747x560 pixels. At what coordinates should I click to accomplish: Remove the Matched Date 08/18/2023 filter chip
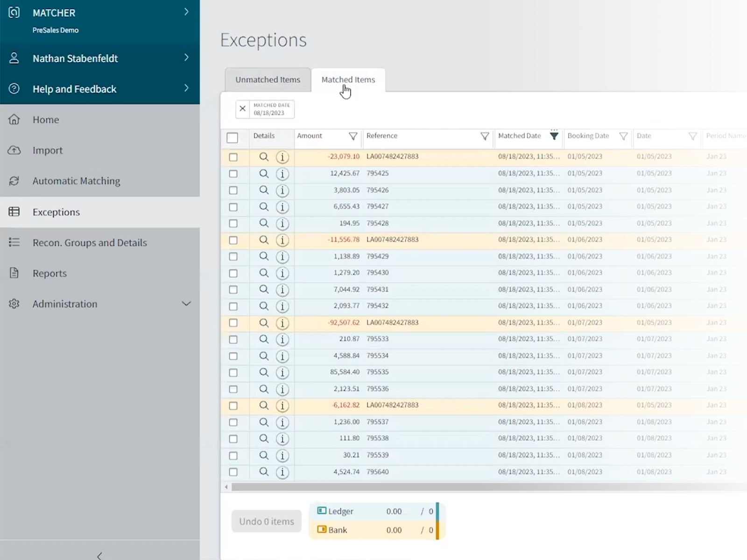click(x=242, y=109)
